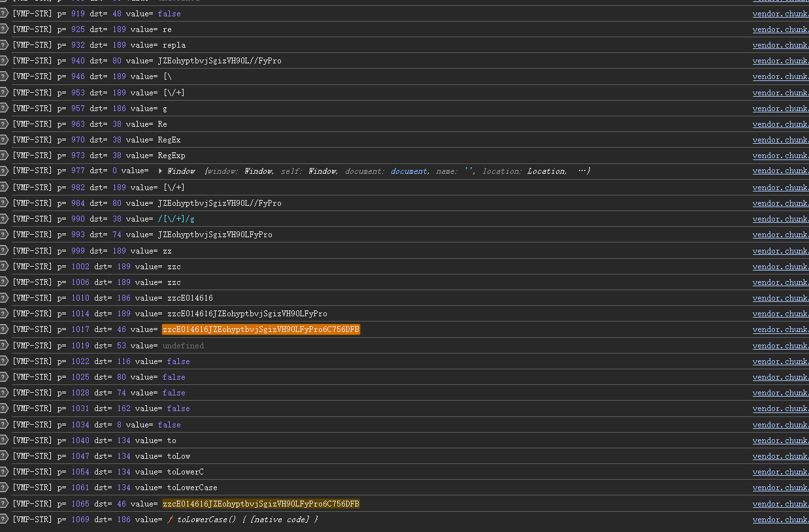Click the logpoint icon beside p= 940 row

[x=4, y=61]
